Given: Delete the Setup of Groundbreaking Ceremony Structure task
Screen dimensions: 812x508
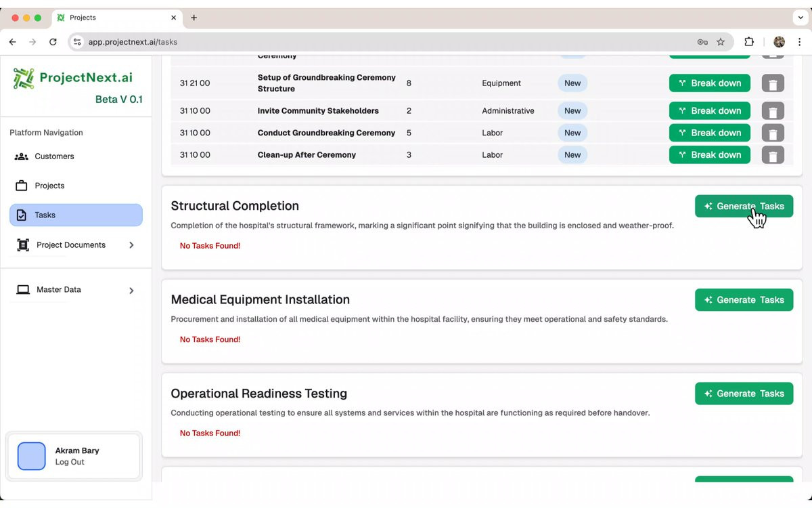Looking at the screenshot, I should [773, 83].
